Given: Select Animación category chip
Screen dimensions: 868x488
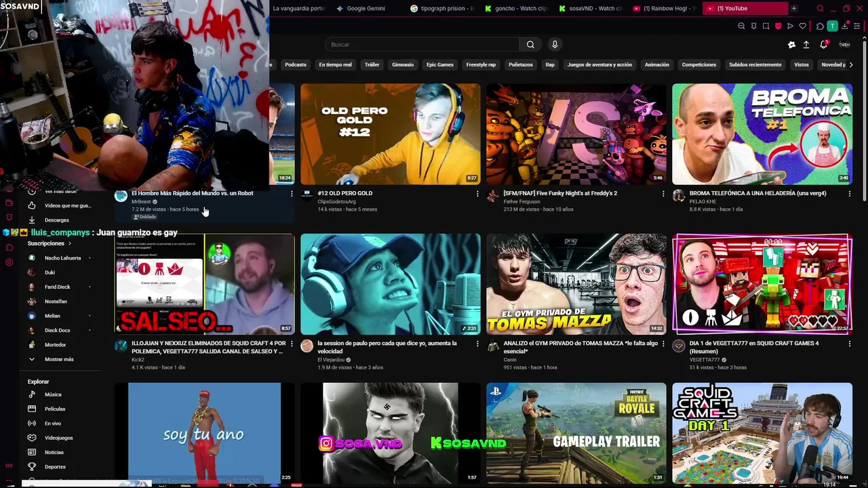Looking at the screenshot, I should (656, 65).
